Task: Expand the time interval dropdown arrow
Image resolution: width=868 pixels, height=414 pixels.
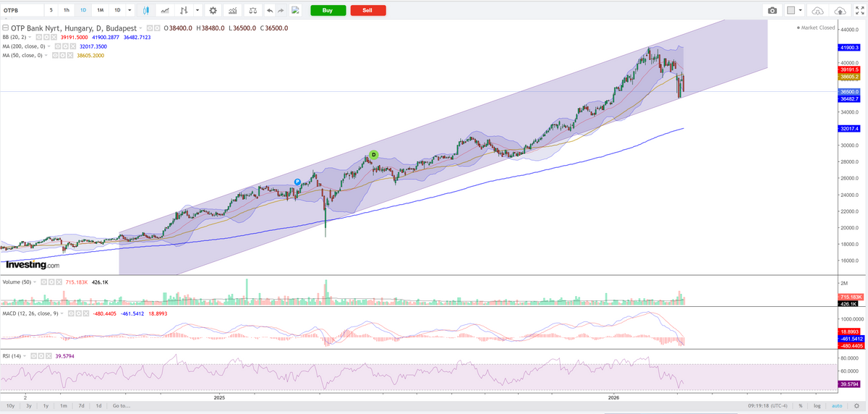Action: 129,10
